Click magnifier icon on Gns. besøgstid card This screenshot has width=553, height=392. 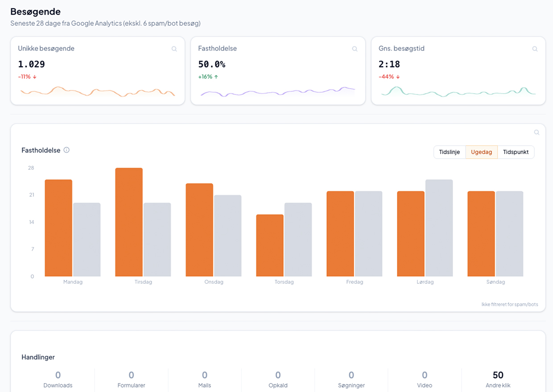[x=535, y=49]
